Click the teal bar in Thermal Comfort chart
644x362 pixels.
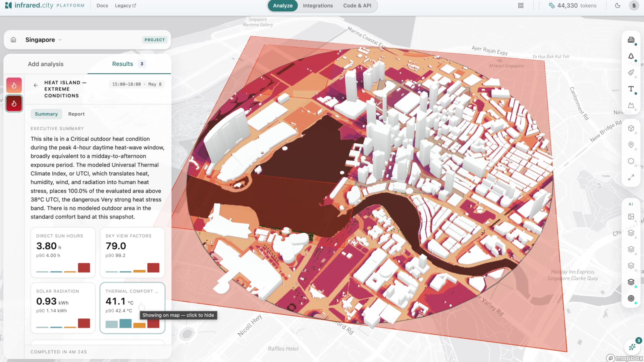[x=125, y=323]
